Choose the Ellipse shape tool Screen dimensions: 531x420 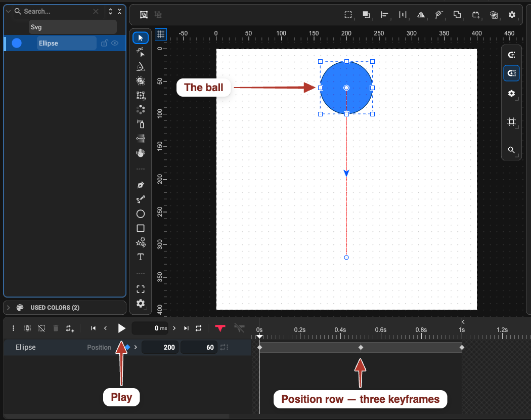pos(141,214)
